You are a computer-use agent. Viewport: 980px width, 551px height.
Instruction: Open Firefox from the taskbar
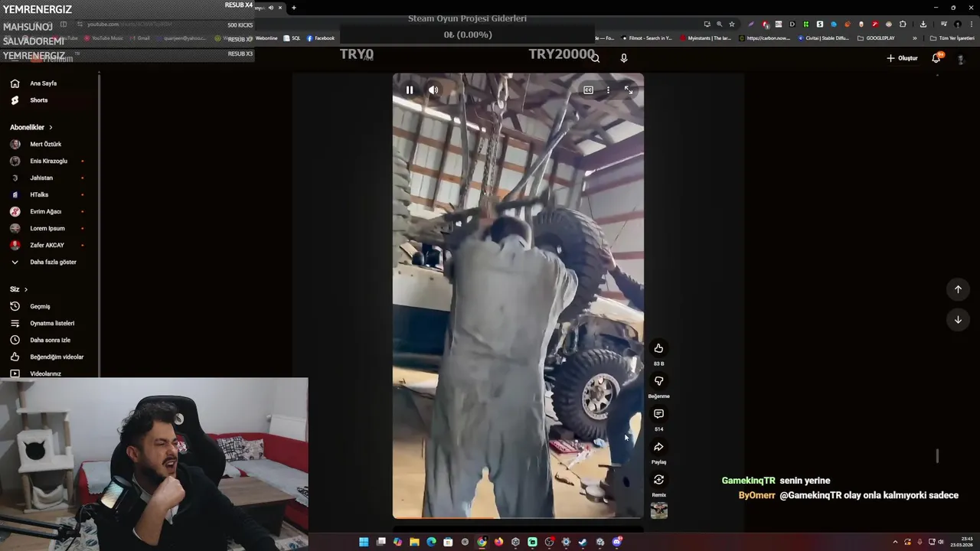point(498,542)
